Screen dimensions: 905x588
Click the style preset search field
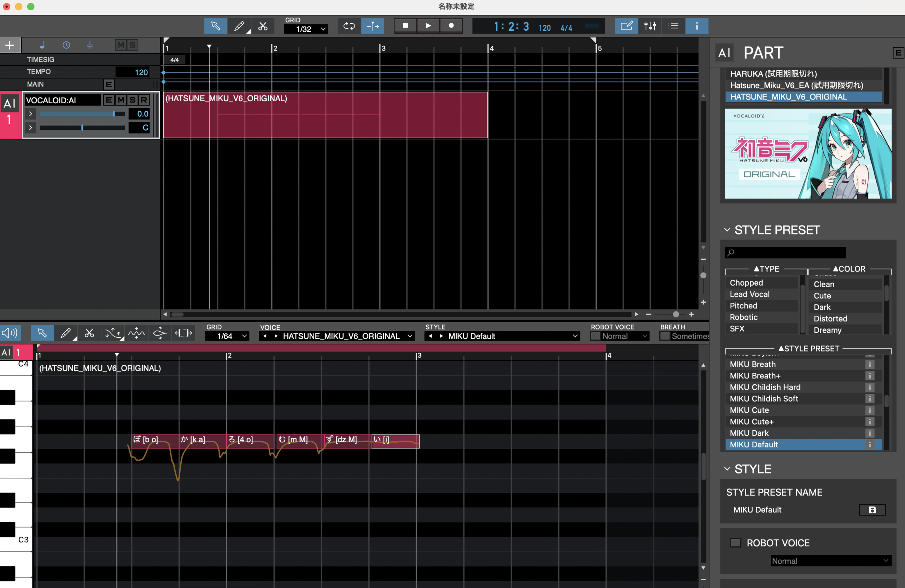[x=786, y=252]
